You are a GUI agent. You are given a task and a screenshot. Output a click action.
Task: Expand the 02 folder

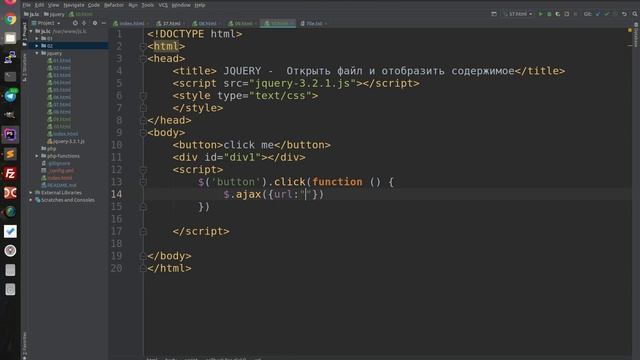tap(37, 46)
